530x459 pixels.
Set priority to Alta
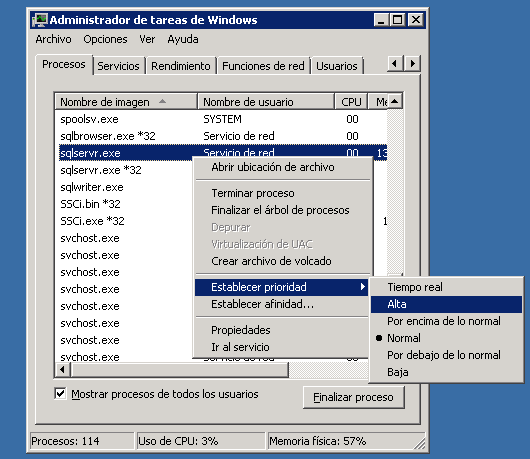point(446,304)
